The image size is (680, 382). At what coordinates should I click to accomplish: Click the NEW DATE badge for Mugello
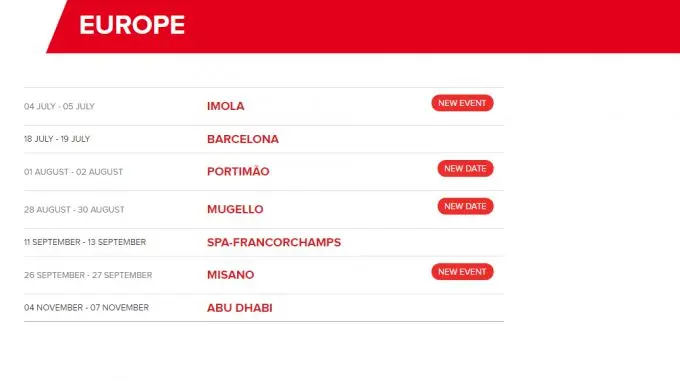point(465,206)
